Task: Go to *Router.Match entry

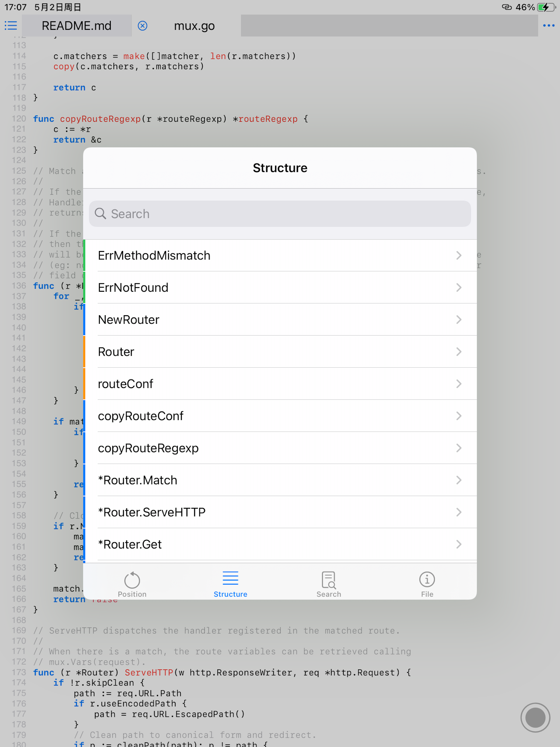Action: (x=138, y=480)
